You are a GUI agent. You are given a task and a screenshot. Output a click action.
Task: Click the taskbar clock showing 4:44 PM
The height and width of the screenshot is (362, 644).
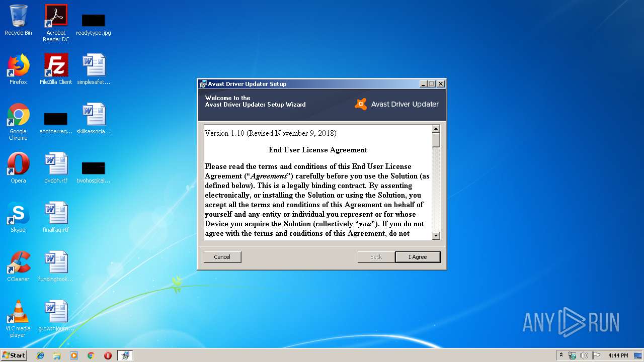tap(618, 355)
